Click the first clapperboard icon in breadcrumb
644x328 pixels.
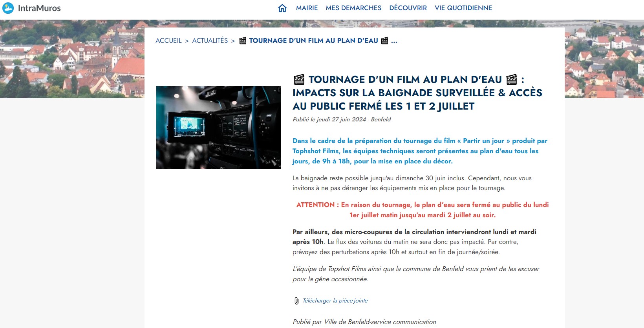pyautogui.click(x=243, y=41)
